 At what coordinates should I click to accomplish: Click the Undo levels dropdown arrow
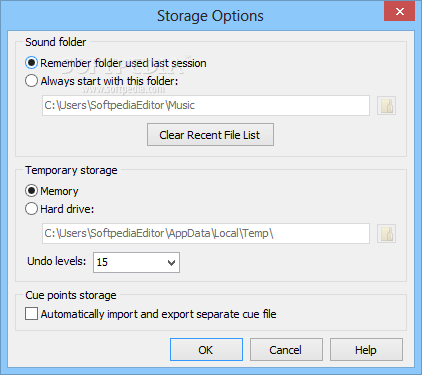[171, 263]
